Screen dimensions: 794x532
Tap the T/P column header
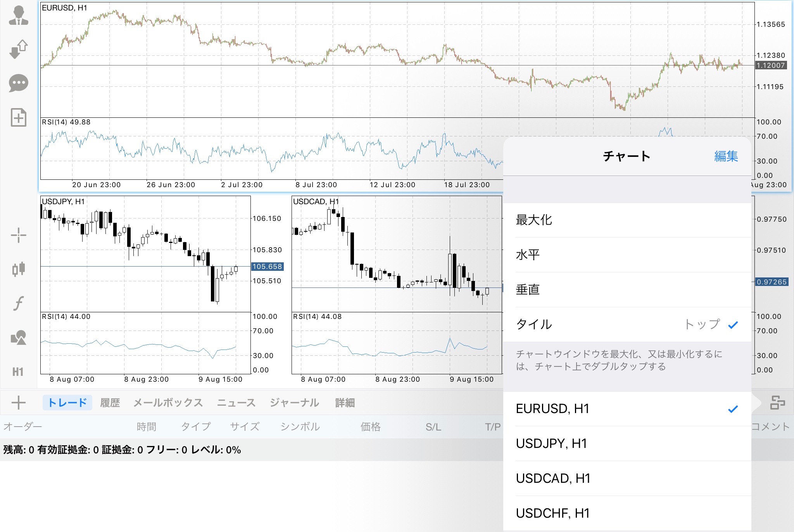[493, 427]
